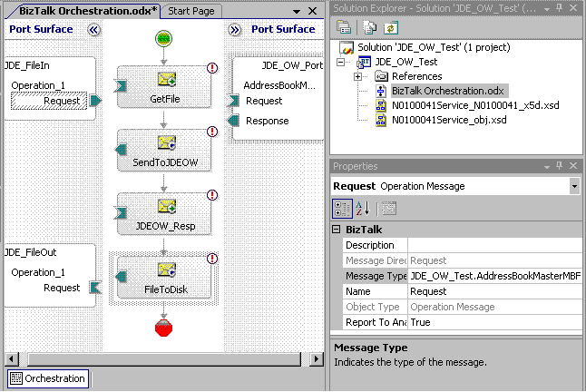Select the GetFile receive shape envelope icon
Image resolution: width=586 pixels, height=392 pixels.
pos(167,79)
